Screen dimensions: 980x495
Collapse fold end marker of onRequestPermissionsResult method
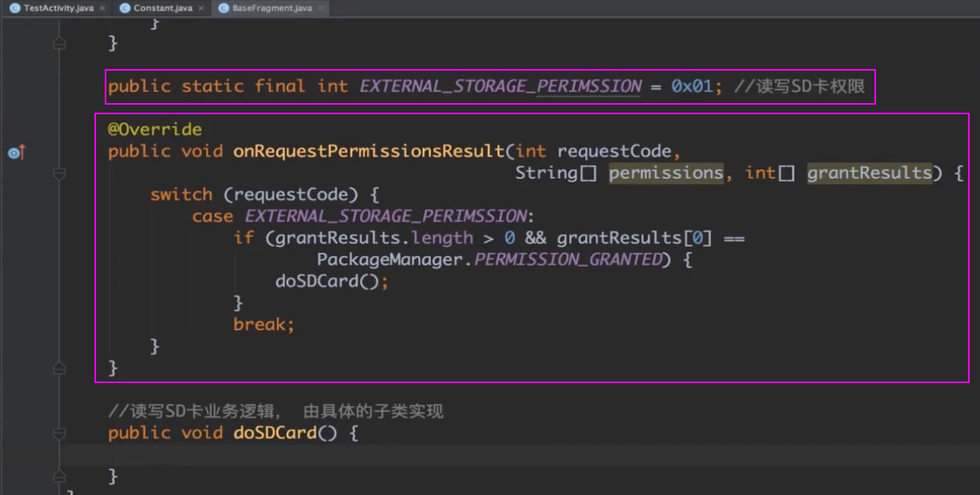pyautogui.click(x=60, y=369)
